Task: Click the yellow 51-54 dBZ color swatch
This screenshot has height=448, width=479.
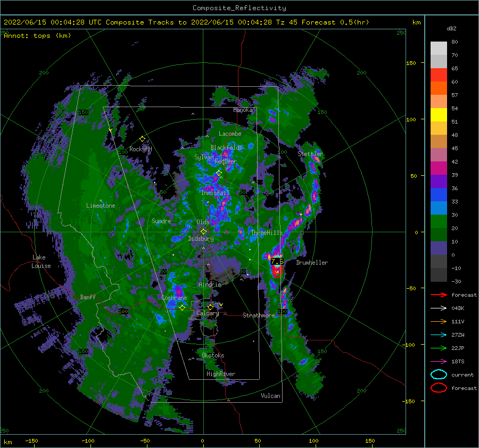Action: tap(439, 115)
